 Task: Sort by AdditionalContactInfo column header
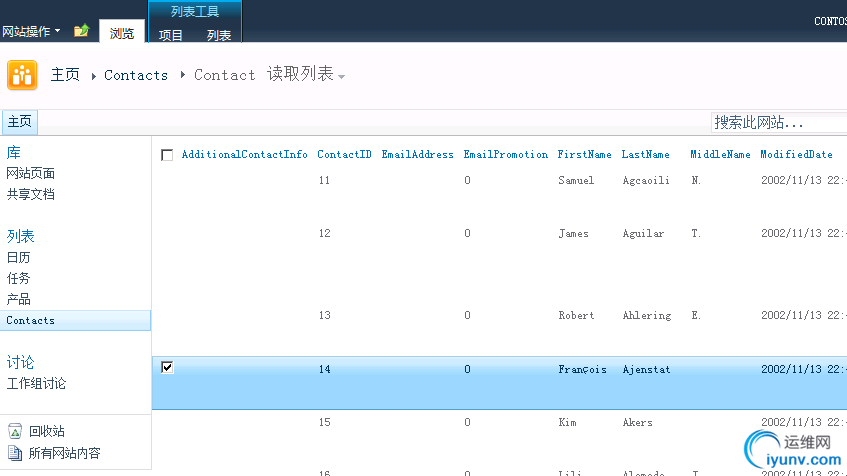point(245,155)
